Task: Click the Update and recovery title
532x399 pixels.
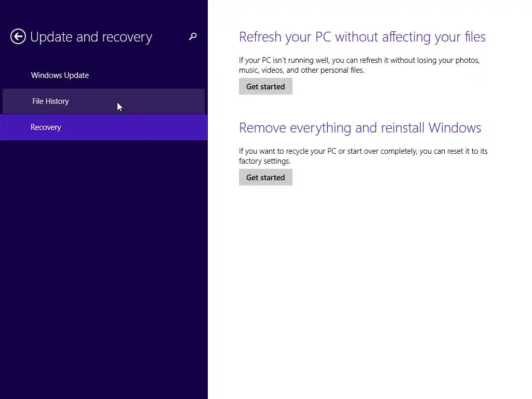Action: [x=91, y=37]
